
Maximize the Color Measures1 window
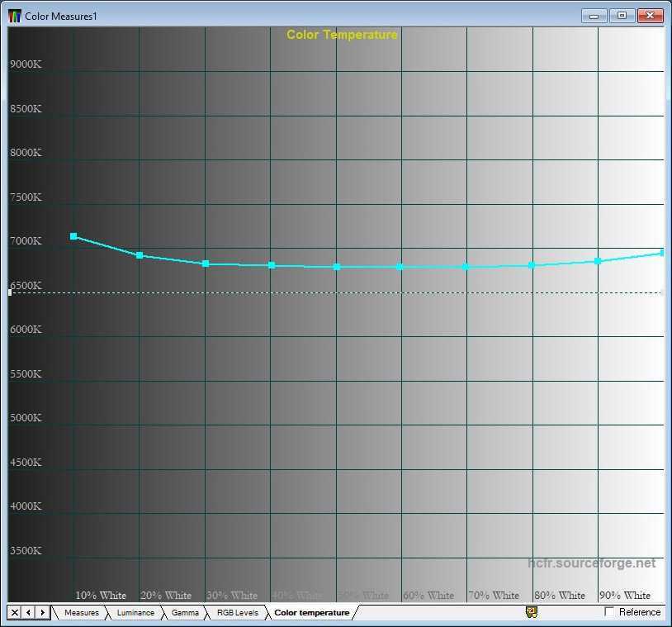pyautogui.click(x=622, y=16)
